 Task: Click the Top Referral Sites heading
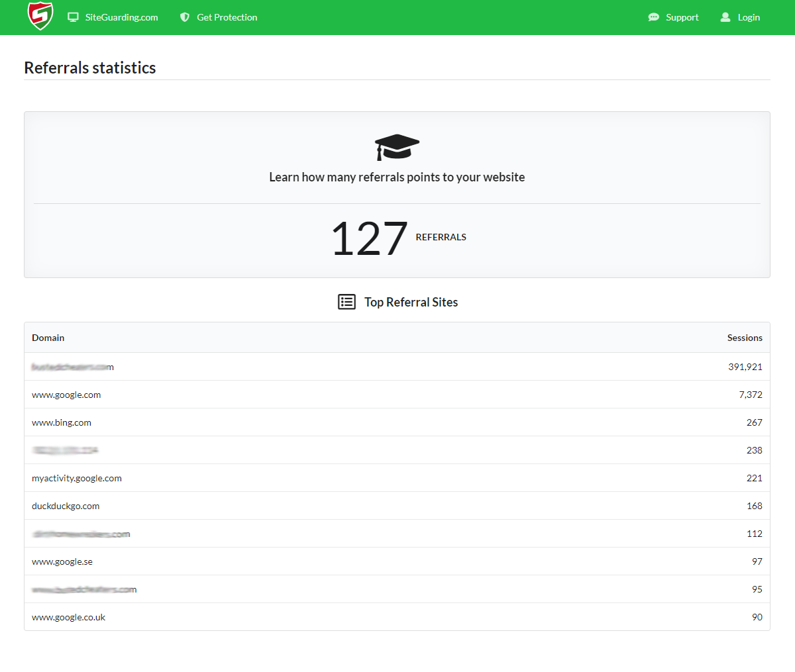pyautogui.click(x=411, y=302)
